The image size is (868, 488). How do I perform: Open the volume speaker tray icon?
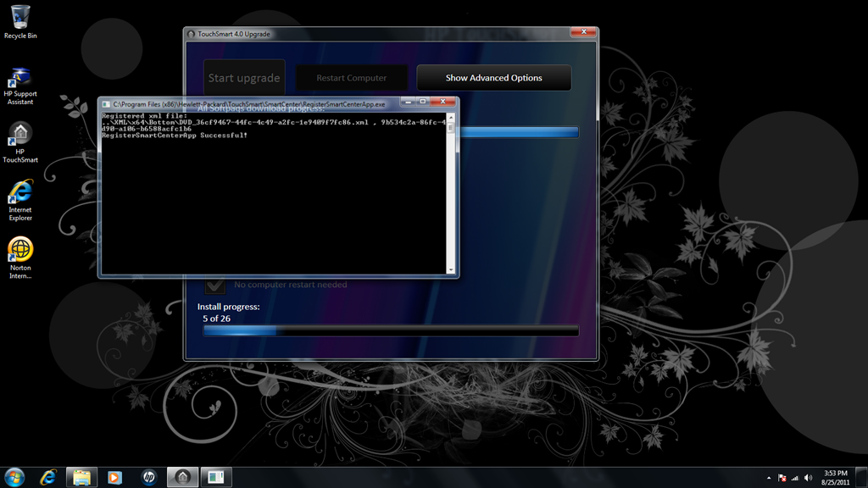pyautogui.click(x=808, y=478)
